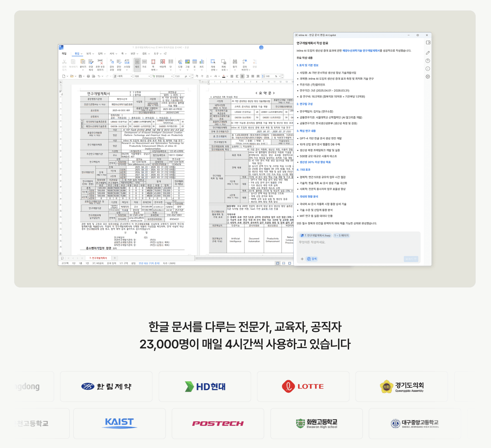The image size is (491, 448).
Task: Click the Paste (붙이기) clipboard icon
Action: coord(83,62)
